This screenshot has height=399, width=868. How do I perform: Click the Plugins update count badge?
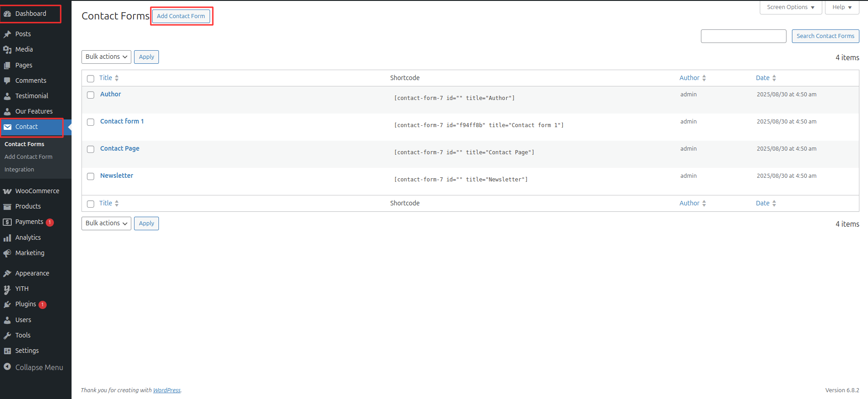[43, 304]
